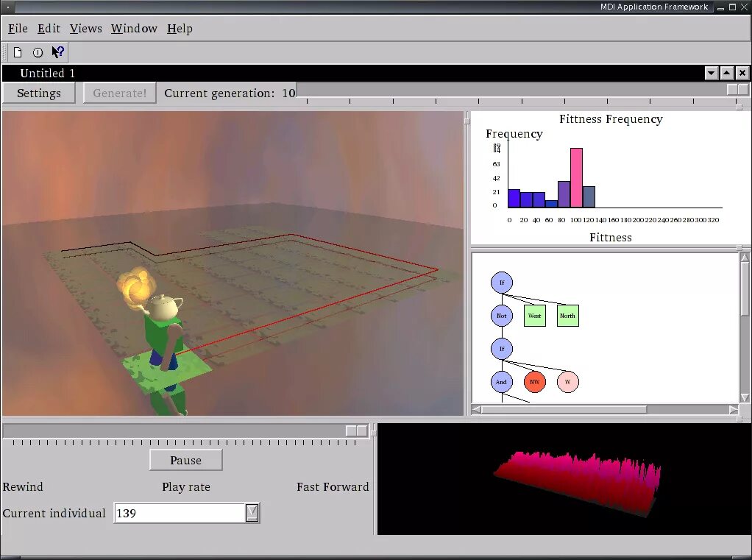Close the Untitled 1 child window
This screenshot has width=752, height=560.
(742, 74)
